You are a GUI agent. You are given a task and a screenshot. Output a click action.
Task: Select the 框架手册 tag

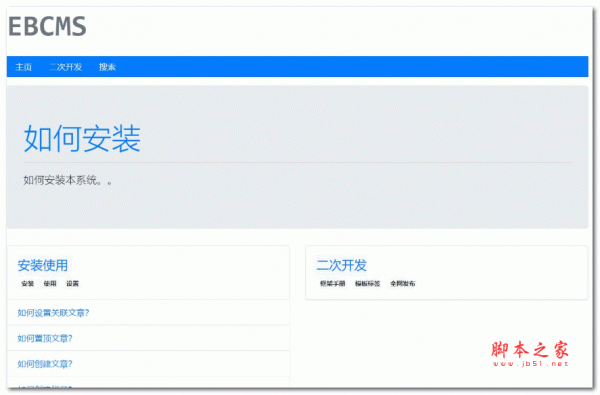click(x=333, y=284)
